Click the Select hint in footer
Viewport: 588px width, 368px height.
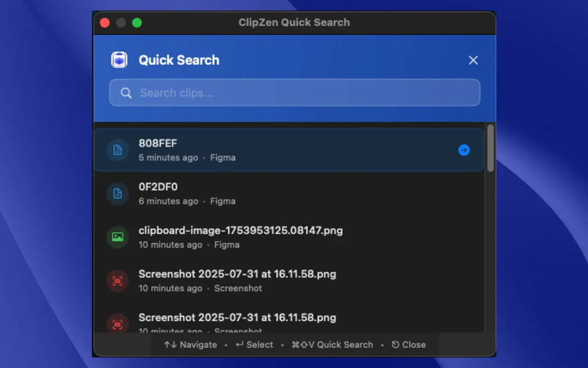254,345
